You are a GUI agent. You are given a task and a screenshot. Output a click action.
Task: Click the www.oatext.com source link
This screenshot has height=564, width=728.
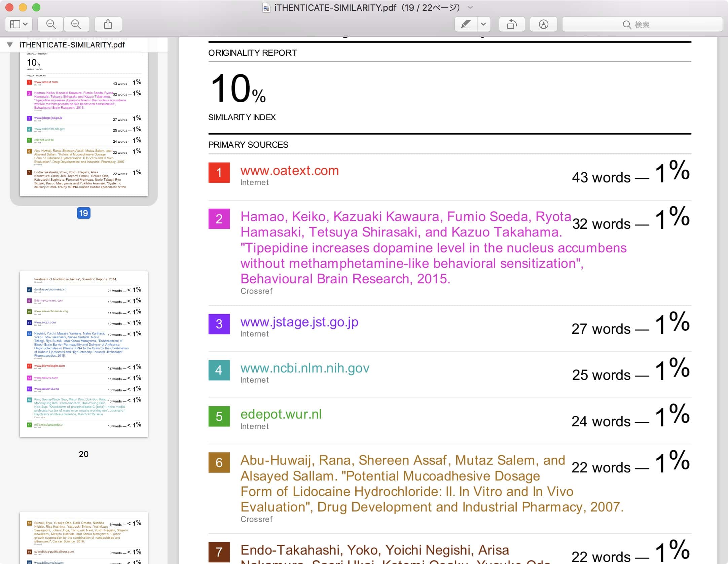pyautogui.click(x=289, y=171)
